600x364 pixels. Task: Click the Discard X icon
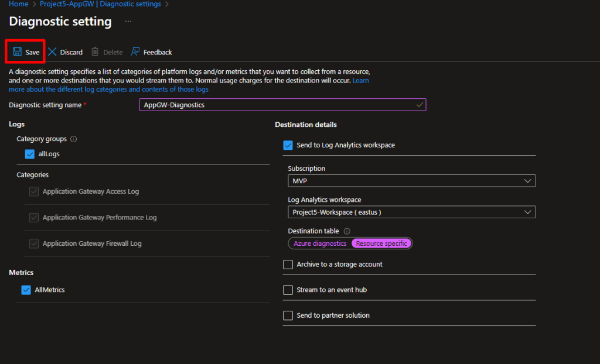click(x=52, y=52)
